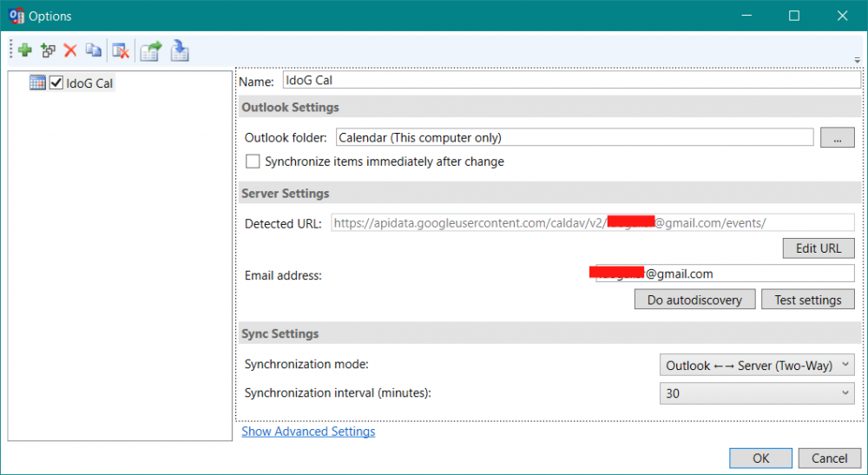Delete selected profile with red X
This screenshot has width=868, height=475.
pos(70,50)
